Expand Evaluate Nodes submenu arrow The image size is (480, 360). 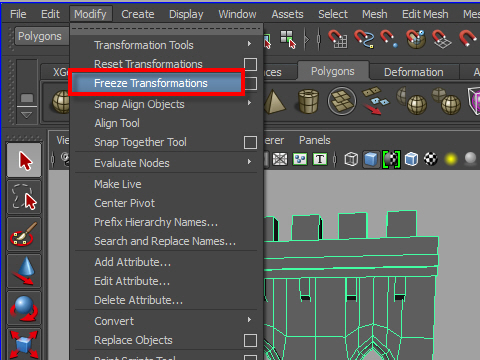tap(249, 162)
